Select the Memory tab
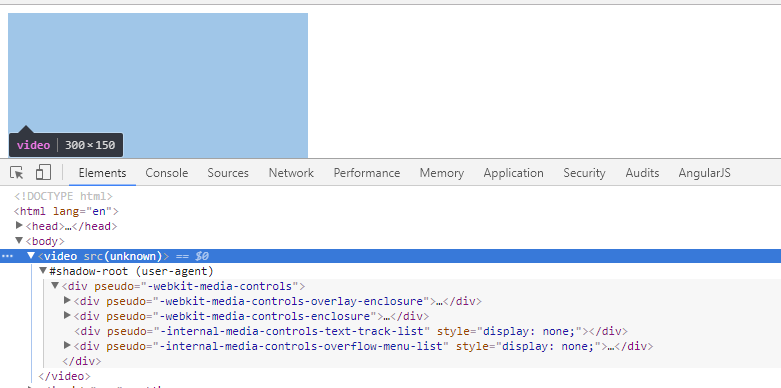781x388 pixels. coord(441,173)
